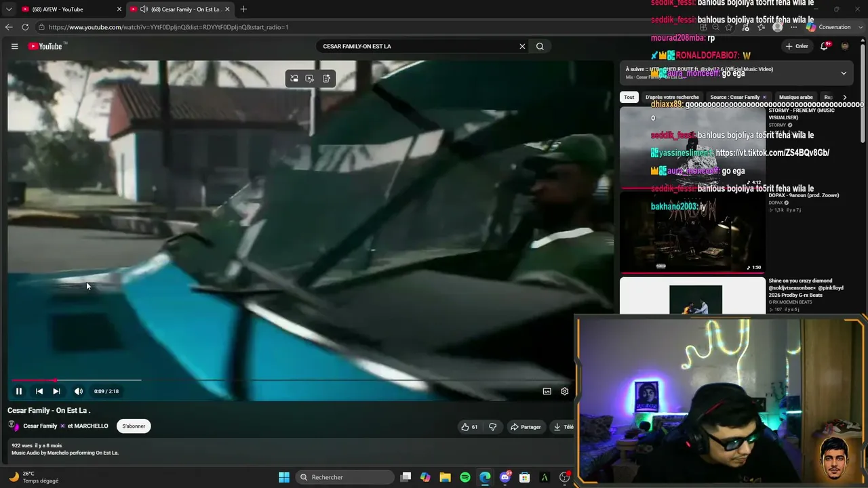868x488 pixels.
Task: Open the Copilot Conversation button
Action: 829,27
